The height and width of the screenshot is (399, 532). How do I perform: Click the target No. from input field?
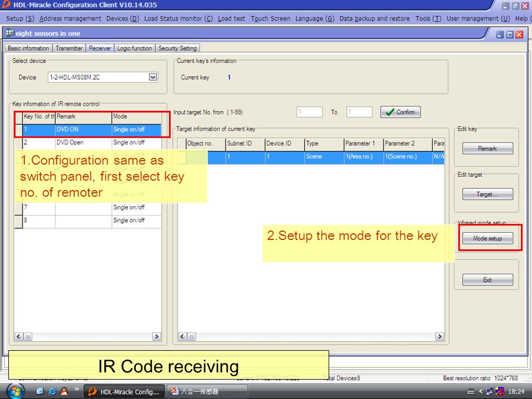(x=309, y=112)
